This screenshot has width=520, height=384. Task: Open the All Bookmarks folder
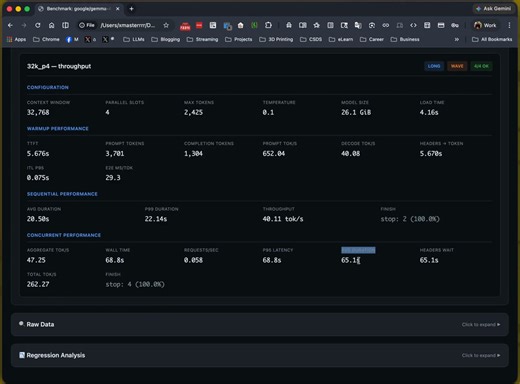tap(492, 39)
